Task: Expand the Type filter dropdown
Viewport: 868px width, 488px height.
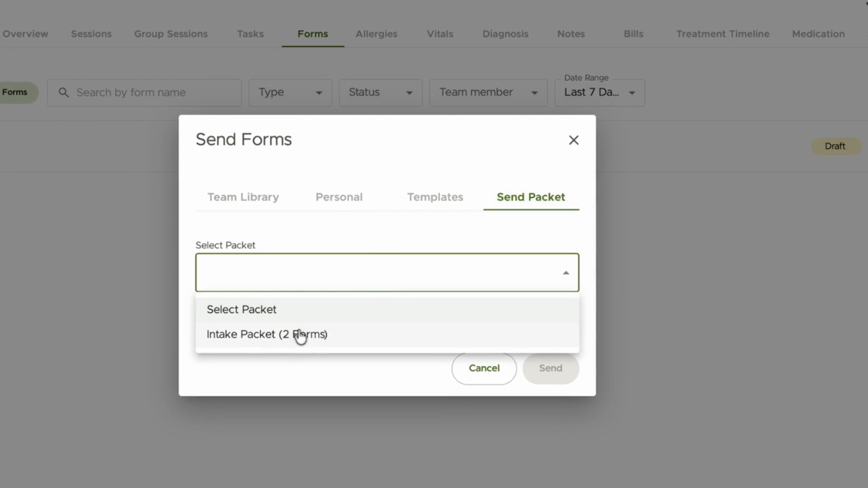Action: [x=290, y=93]
